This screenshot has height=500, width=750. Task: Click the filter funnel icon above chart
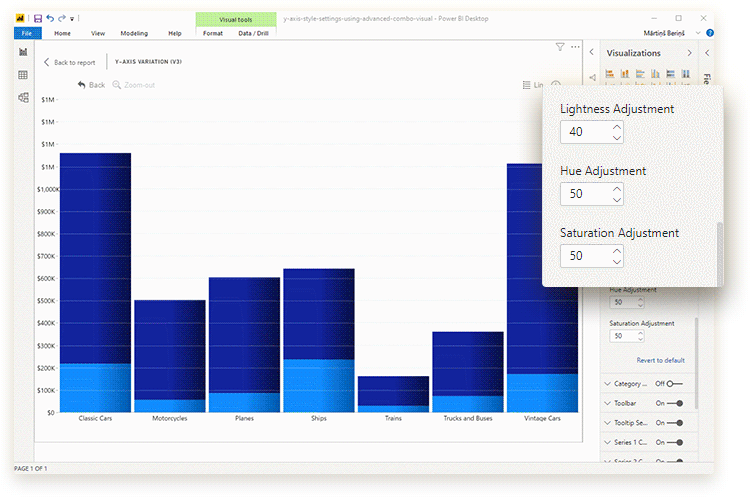(560, 46)
